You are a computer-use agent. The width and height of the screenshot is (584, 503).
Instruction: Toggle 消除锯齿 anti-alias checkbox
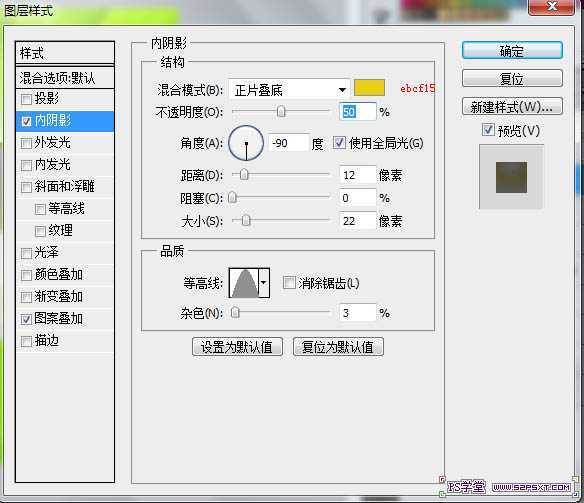pos(289,283)
